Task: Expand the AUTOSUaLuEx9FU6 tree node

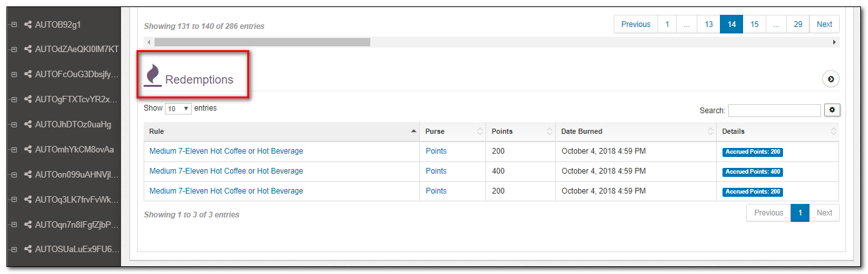Action: pos(13,250)
